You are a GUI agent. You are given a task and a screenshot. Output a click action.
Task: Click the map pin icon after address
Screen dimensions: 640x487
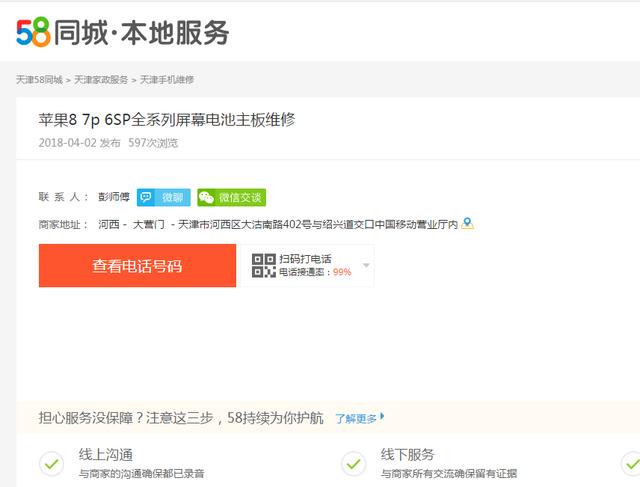pyautogui.click(x=467, y=224)
